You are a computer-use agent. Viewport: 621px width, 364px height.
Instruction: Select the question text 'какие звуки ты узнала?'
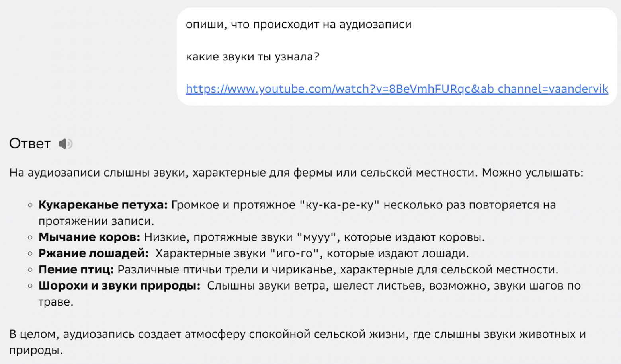tap(252, 56)
